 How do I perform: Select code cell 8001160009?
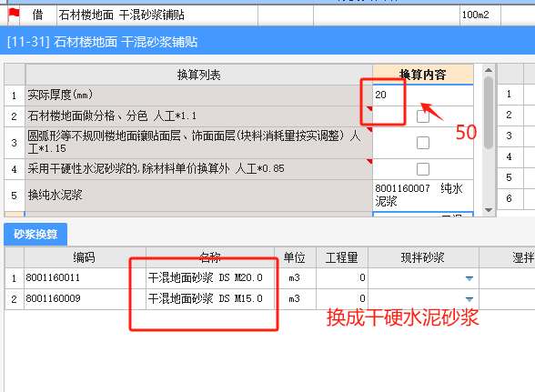coord(85,299)
